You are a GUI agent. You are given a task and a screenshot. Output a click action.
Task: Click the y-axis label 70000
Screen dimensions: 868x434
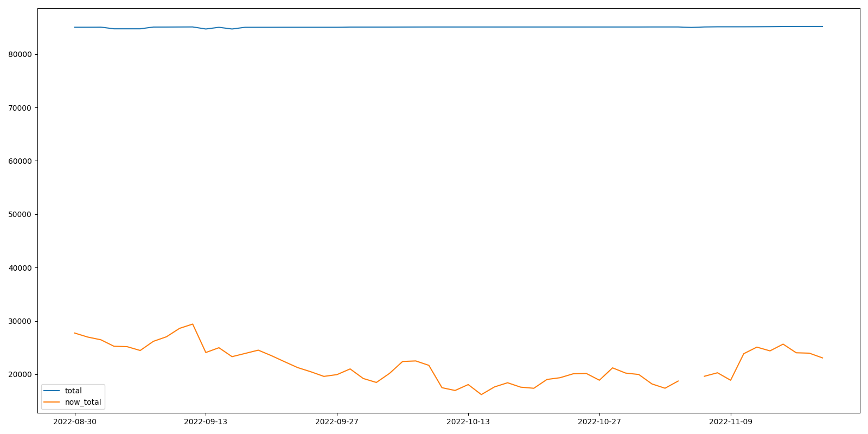pyautogui.click(x=21, y=108)
